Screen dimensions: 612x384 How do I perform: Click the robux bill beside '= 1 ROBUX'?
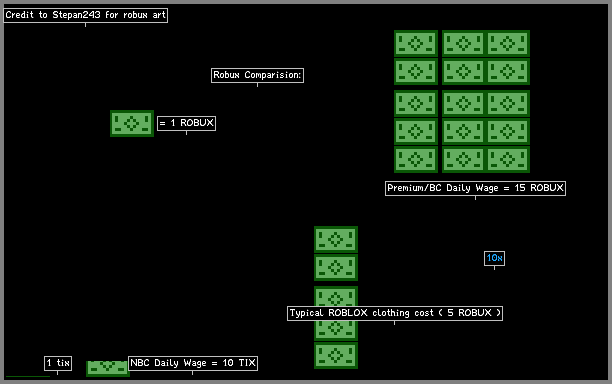coord(132,124)
